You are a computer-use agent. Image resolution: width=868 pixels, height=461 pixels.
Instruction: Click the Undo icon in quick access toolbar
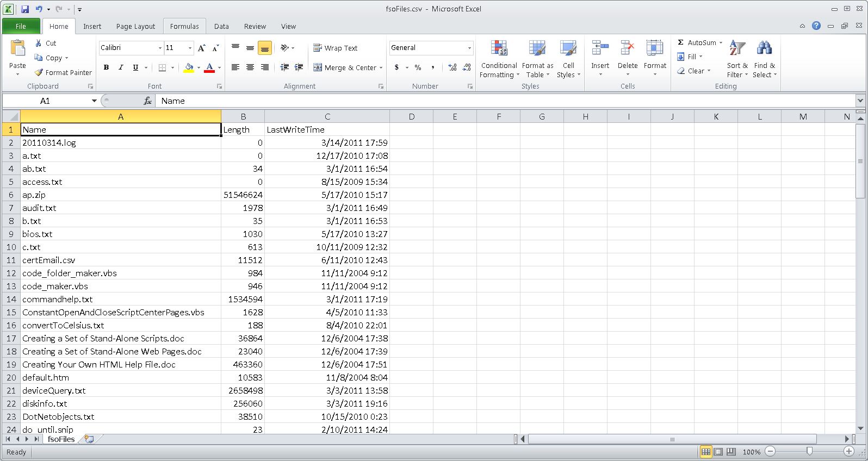point(39,9)
